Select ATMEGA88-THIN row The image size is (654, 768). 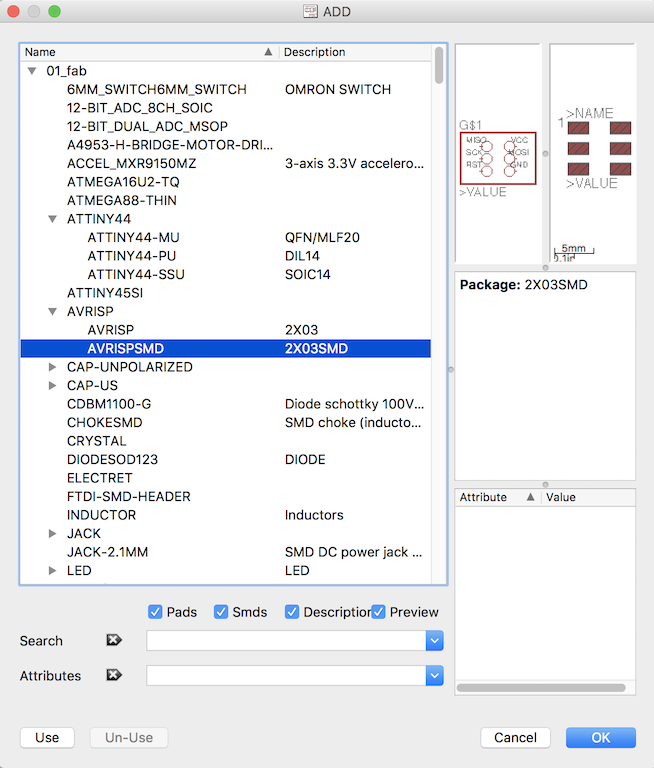[x=225, y=200]
